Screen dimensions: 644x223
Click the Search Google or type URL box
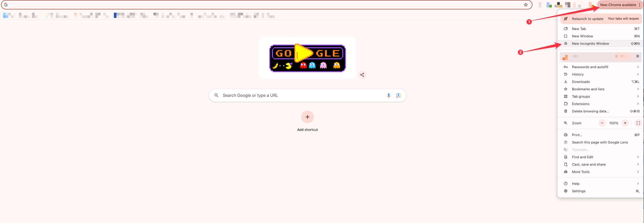pyautogui.click(x=307, y=95)
